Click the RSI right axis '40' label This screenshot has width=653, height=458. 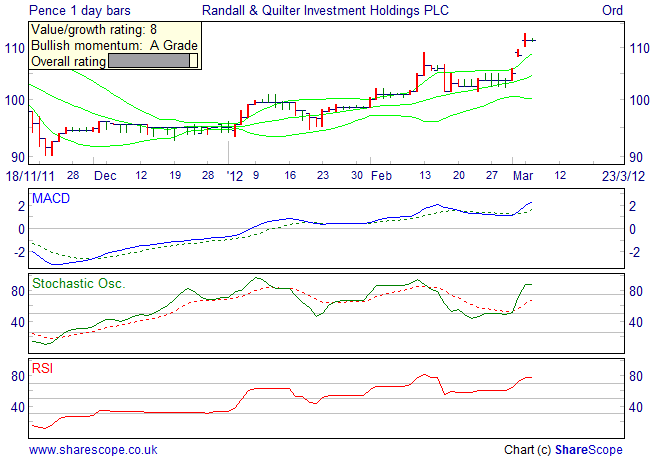636,407
